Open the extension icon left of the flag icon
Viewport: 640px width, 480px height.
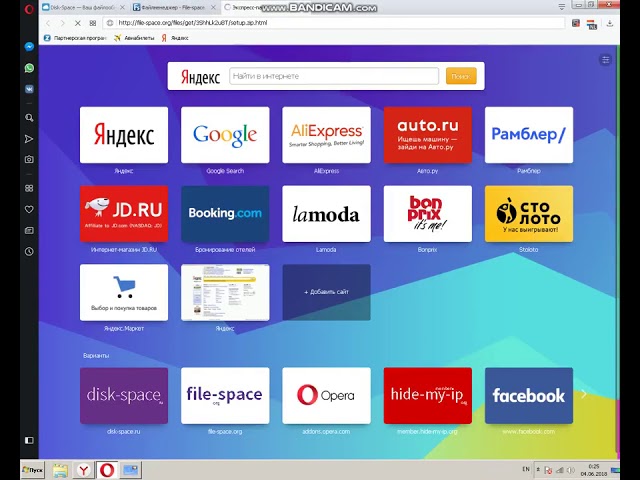(x=576, y=23)
